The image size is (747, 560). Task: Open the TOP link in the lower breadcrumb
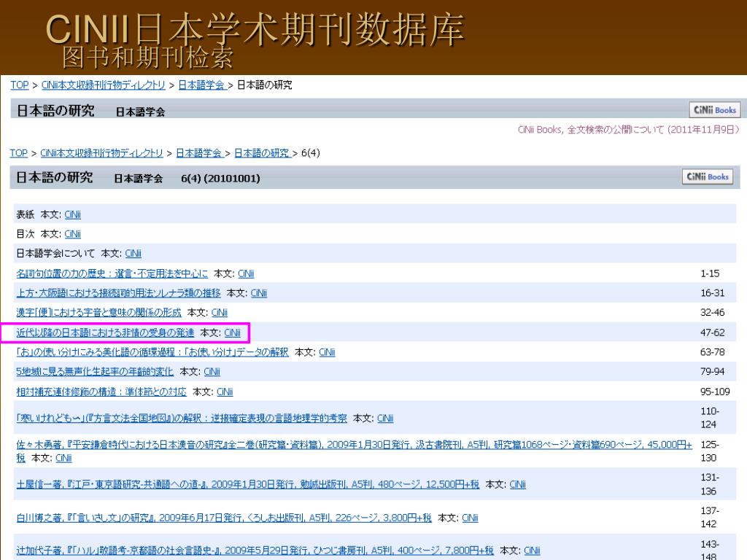[18, 153]
